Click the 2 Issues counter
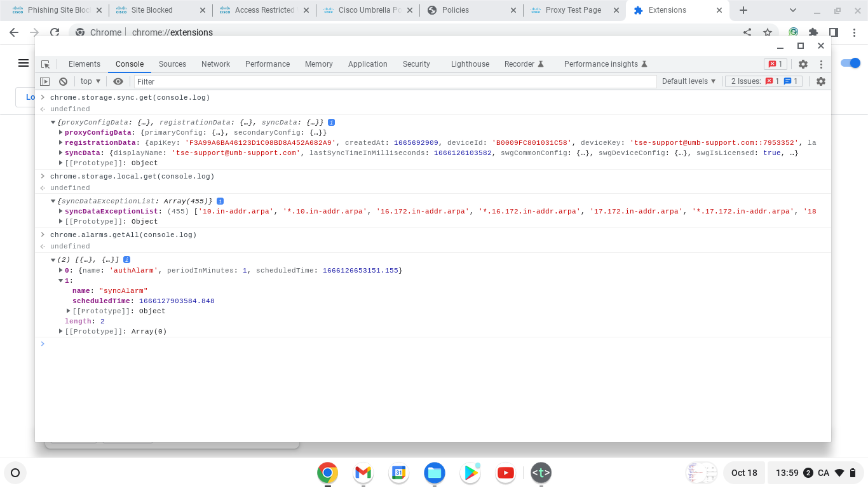This screenshot has width=868, height=488. (x=764, y=81)
